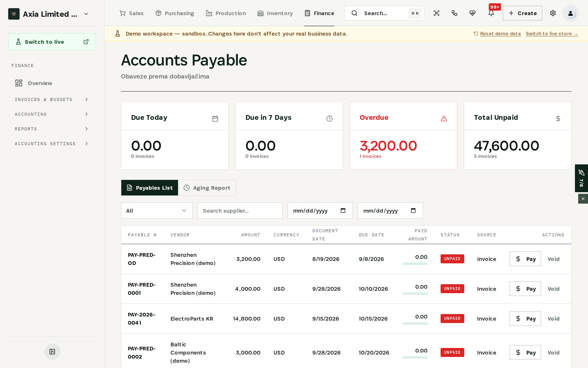Click the Overdue 3,200.00 card
This screenshot has height=368, width=588.
click(x=403, y=136)
